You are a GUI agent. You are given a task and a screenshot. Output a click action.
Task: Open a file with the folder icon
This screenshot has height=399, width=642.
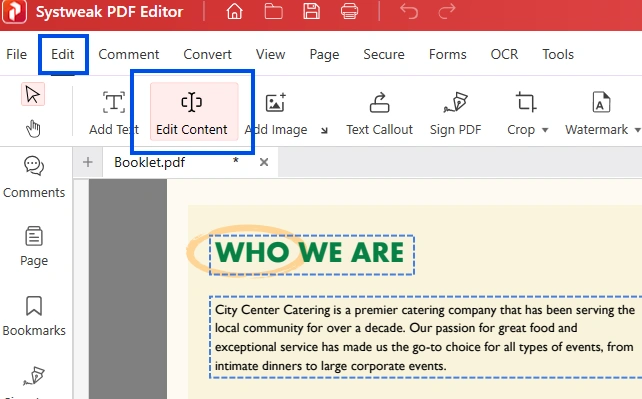(273, 11)
